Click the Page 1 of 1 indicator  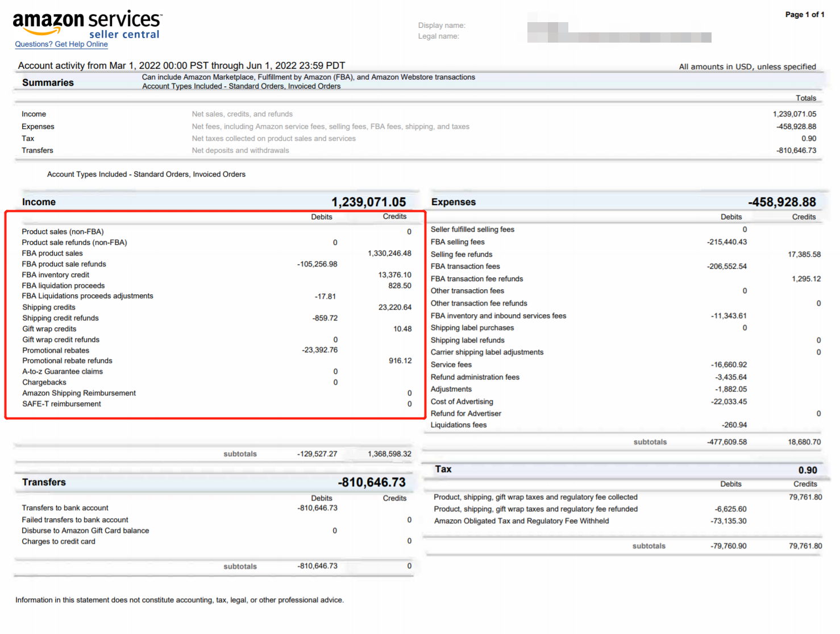805,15
